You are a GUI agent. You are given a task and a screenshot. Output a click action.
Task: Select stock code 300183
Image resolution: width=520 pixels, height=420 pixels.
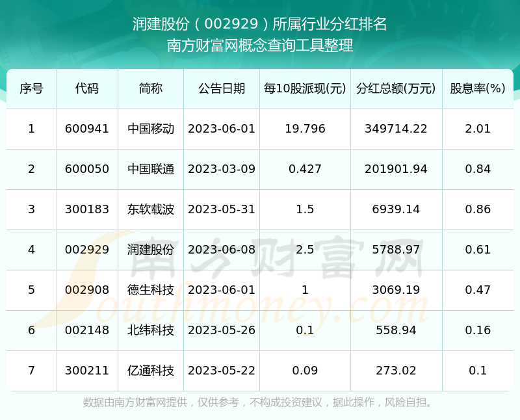[x=87, y=209]
